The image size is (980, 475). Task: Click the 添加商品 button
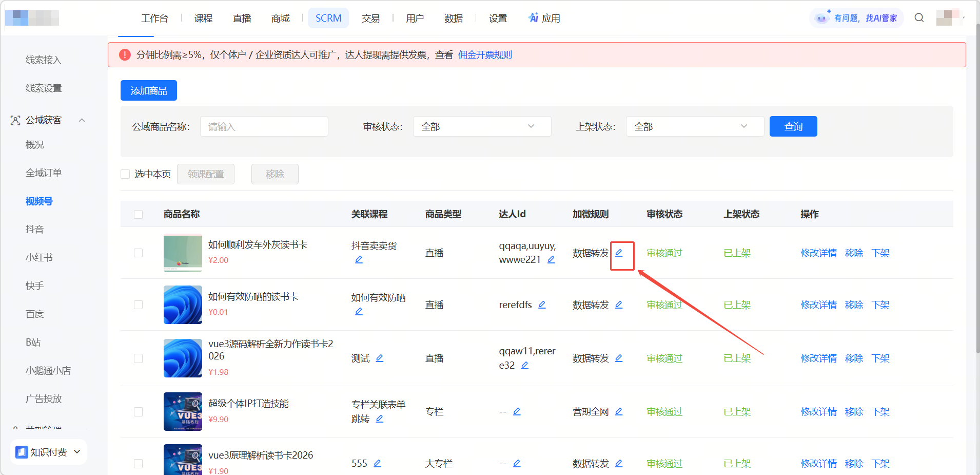[x=149, y=90]
